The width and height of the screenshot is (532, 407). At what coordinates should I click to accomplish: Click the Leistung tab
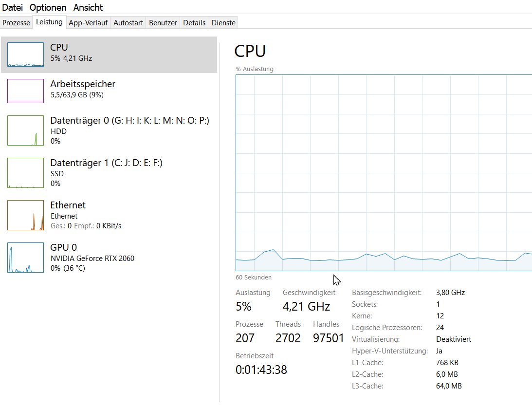tap(49, 22)
